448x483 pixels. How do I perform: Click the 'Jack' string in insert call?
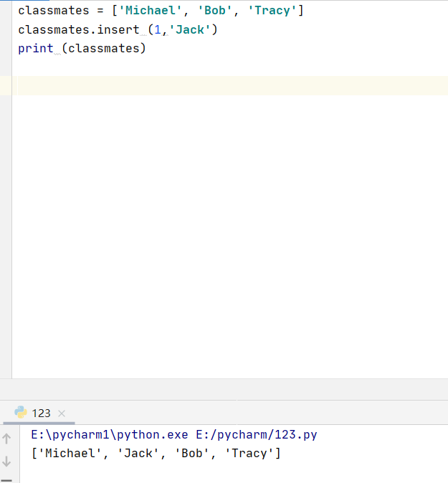[190, 30]
